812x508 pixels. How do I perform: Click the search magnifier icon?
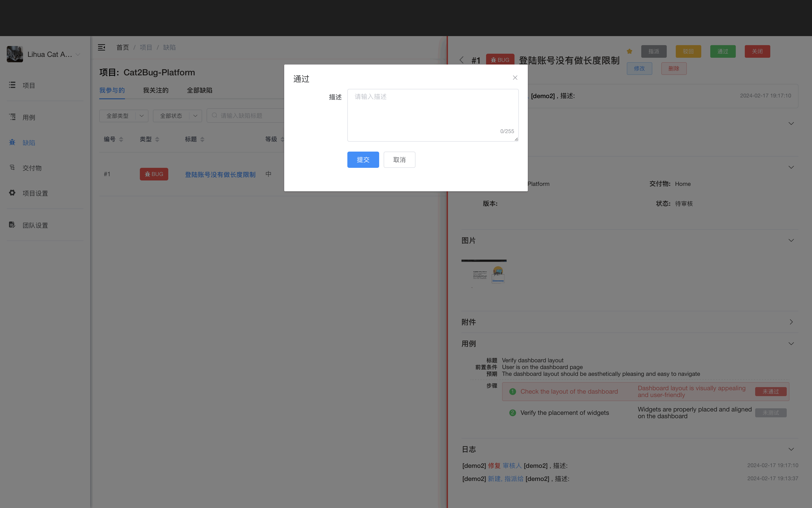(x=214, y=115)
